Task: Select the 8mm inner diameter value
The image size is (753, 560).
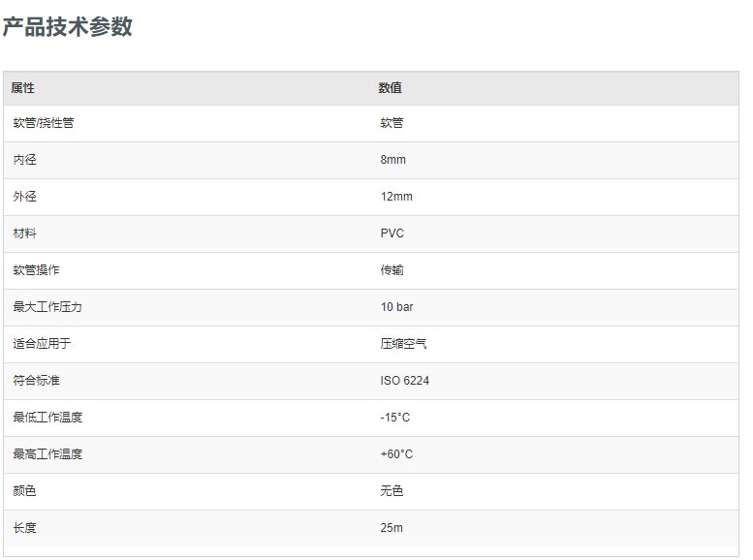Action: coord(392,160)
